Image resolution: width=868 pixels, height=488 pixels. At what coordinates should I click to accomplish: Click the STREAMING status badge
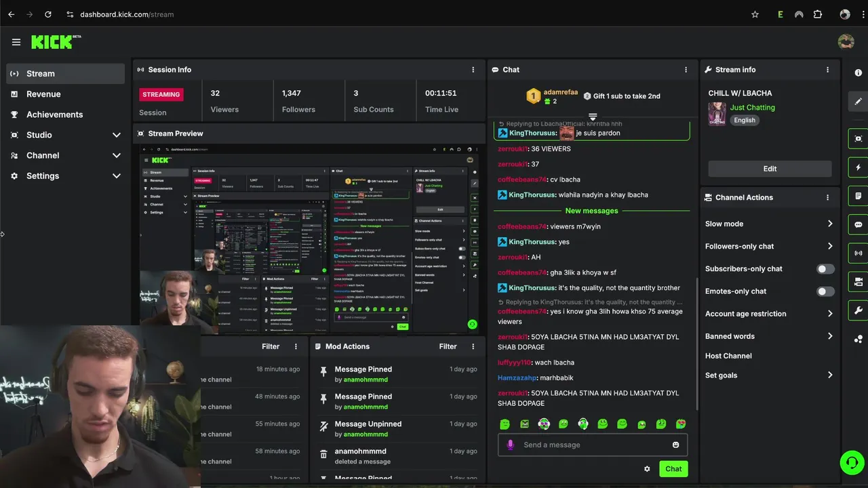click(161, 94)
